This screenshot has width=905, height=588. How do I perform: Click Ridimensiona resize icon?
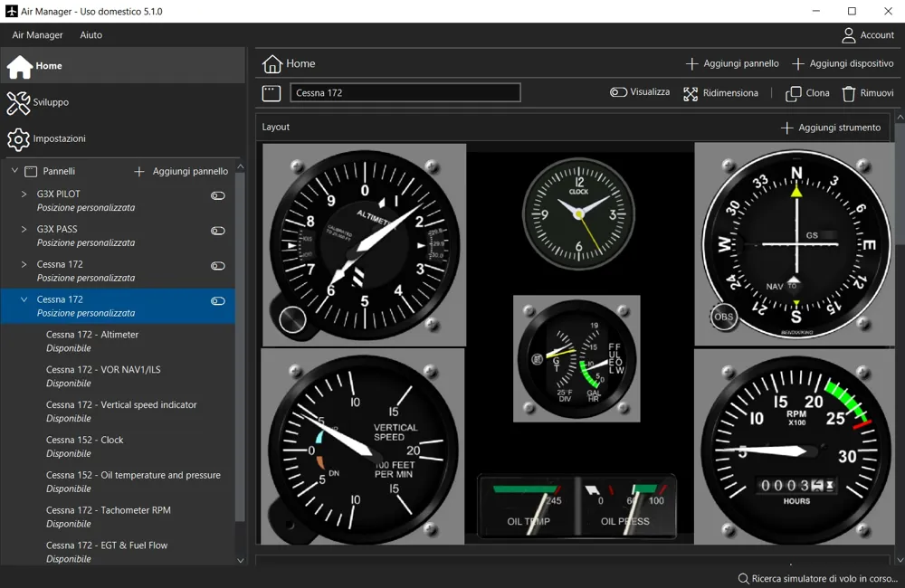[x=691, y=93]
